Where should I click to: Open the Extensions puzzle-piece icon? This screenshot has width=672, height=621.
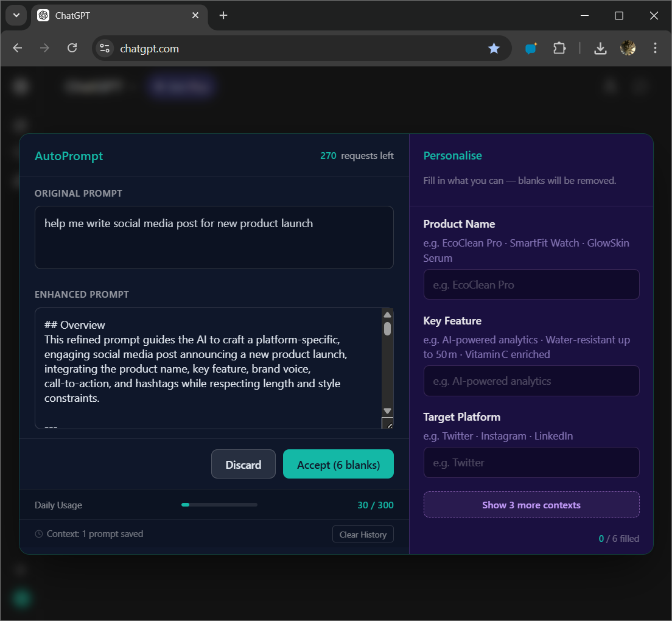[559, 47]
